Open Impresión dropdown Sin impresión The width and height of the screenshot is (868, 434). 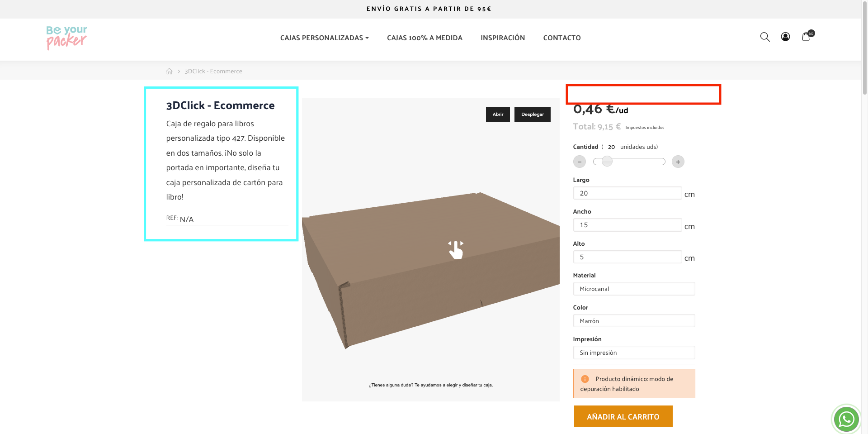click(634, 353)
